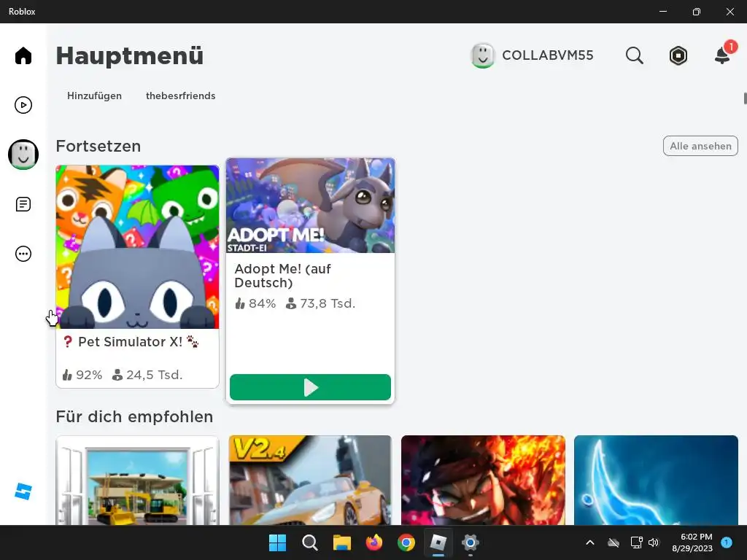747x560 pixels.
Task: Open the Home icon in the sidebar
Action: click(23, 55)
